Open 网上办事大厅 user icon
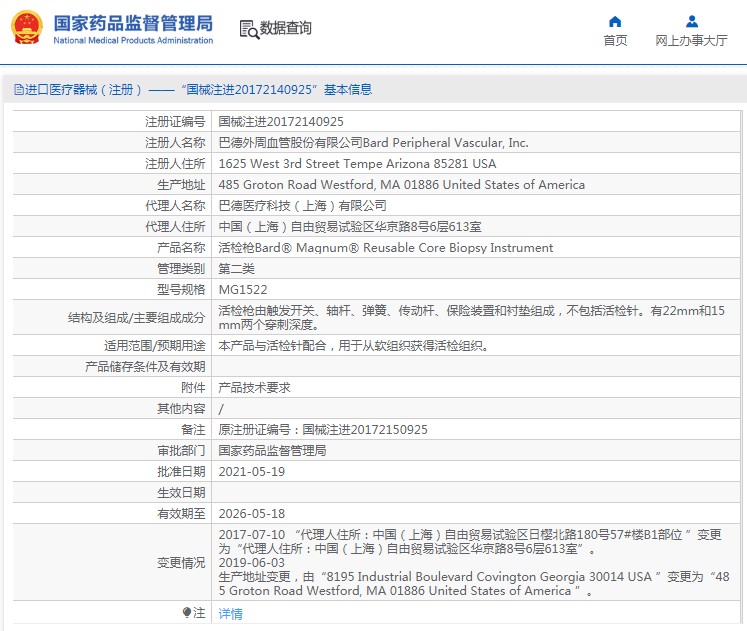 click(x=692, y=21)
